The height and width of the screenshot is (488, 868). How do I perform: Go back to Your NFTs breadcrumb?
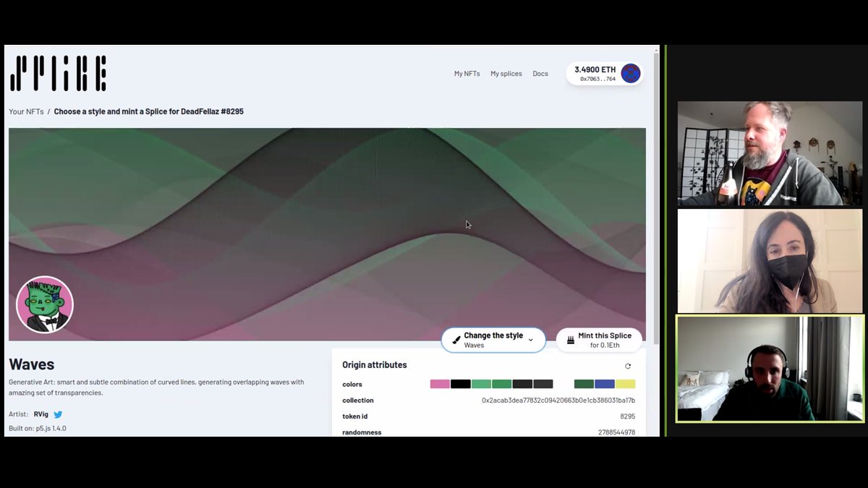26,112
